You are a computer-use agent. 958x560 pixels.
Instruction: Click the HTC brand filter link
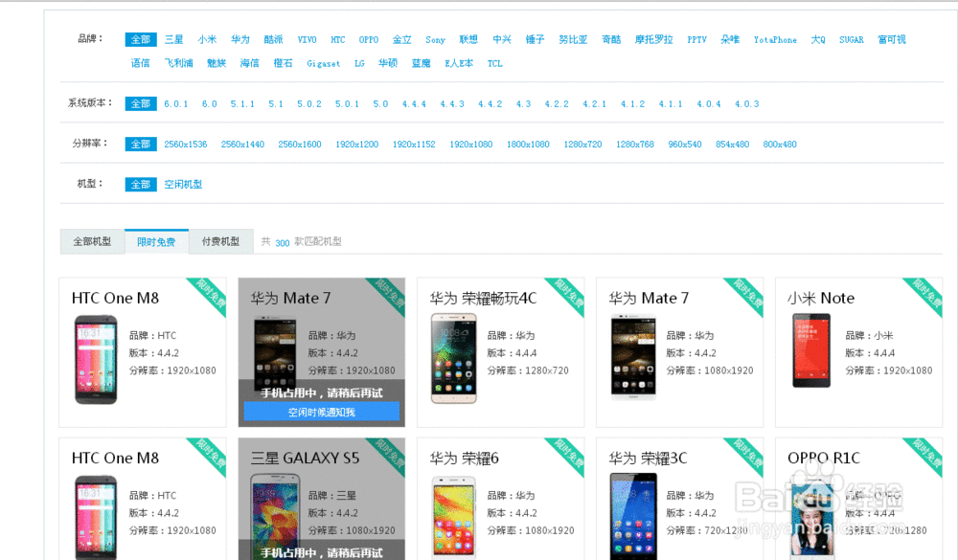point(338,39)
